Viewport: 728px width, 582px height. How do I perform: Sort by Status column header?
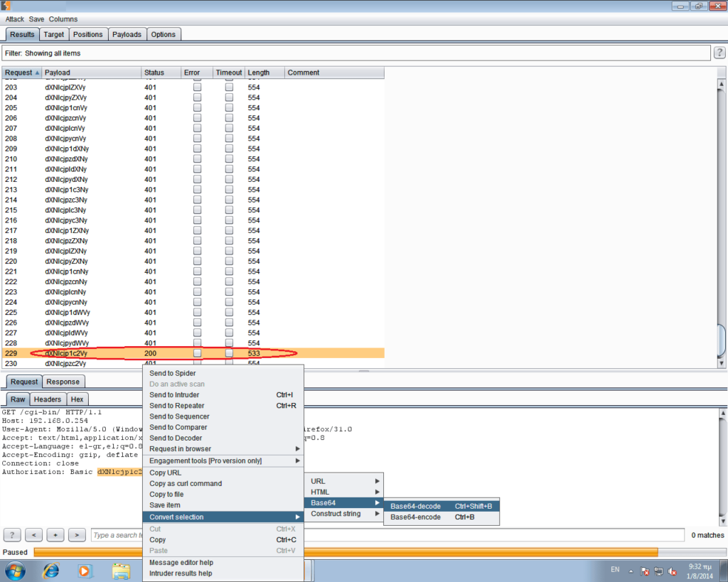coord(161,72)
